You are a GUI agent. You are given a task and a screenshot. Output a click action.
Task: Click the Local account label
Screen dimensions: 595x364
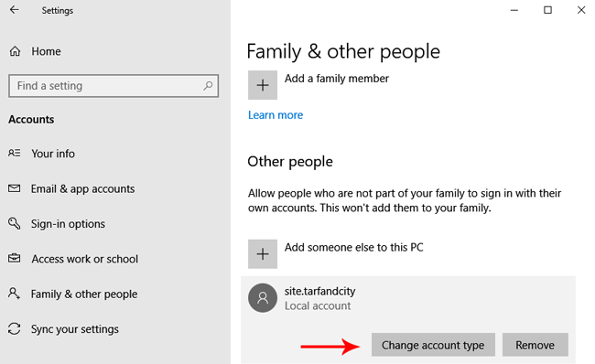(318, 306)
